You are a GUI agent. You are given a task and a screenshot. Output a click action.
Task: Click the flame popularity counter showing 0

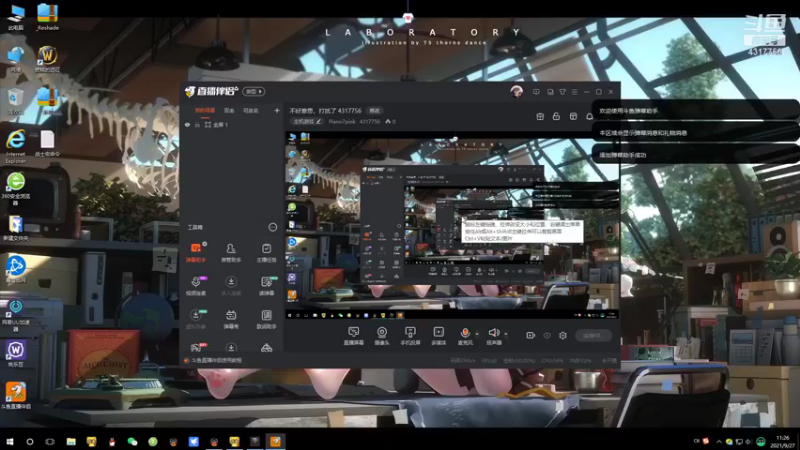coord(390,121)
